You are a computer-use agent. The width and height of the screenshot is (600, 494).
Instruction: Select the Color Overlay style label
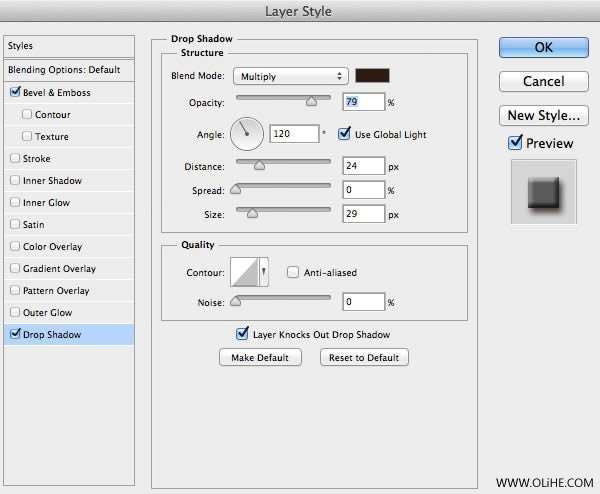[52, 247]
